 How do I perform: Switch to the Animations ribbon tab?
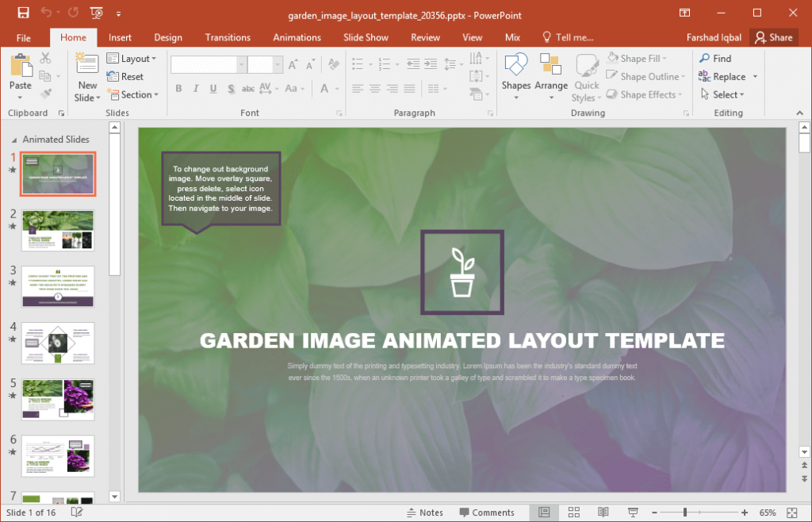(297, 37)
